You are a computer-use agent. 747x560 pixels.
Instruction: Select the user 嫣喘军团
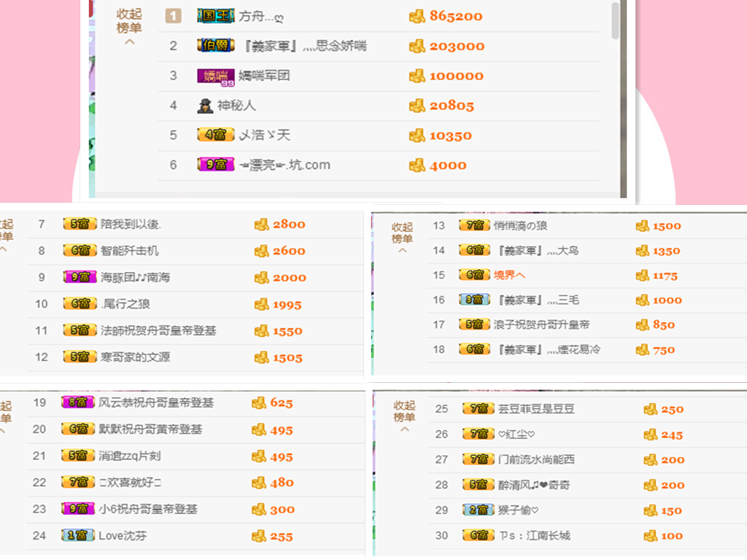(x=264, y=76)
